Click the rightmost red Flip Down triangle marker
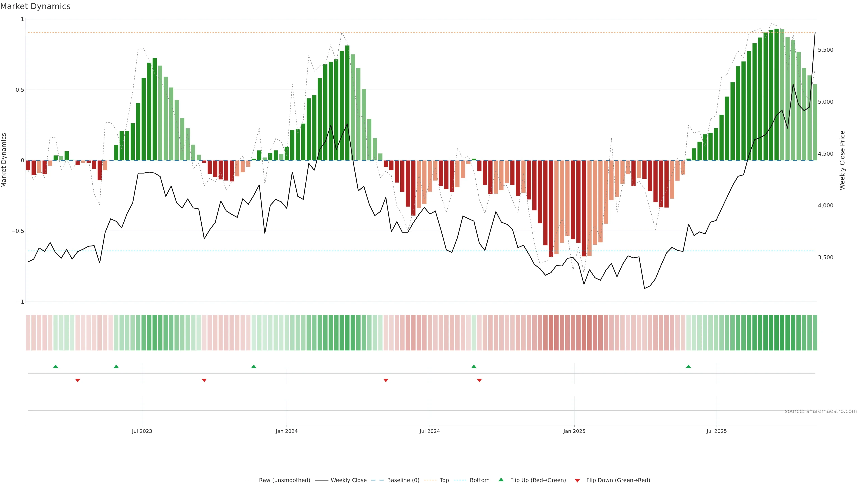 click(x=479, y=380)
